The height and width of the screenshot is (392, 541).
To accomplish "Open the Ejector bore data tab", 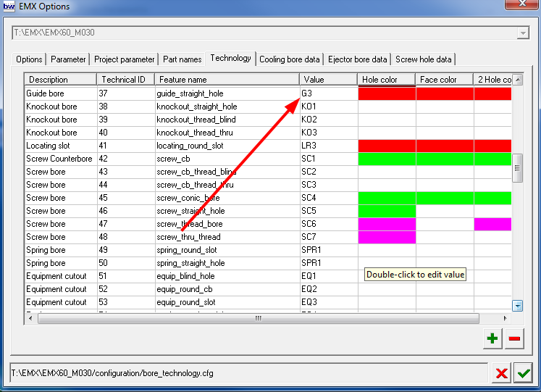I will click(x=357, y=59).
